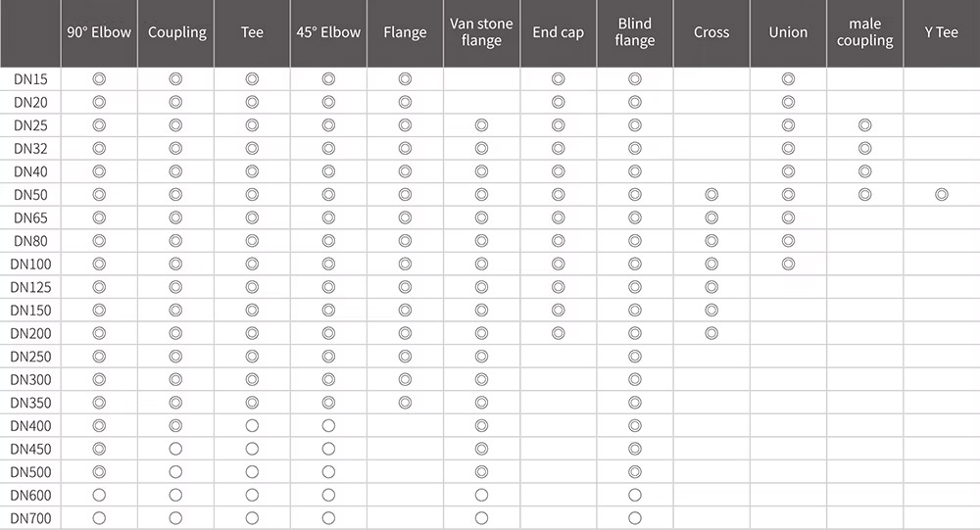Select the 90° Elbow circle for DN700
Screen dimensions: 980x530
pos(98,518)
